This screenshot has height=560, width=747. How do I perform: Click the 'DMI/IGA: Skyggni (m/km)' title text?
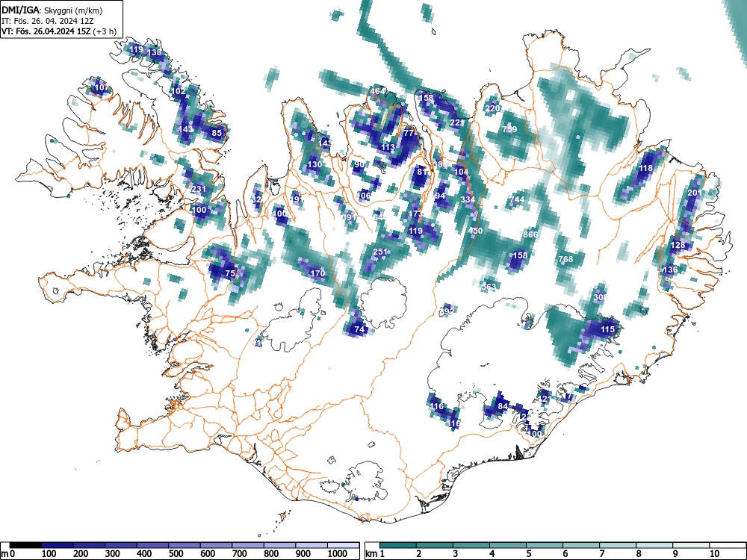[x=52, y=10]
